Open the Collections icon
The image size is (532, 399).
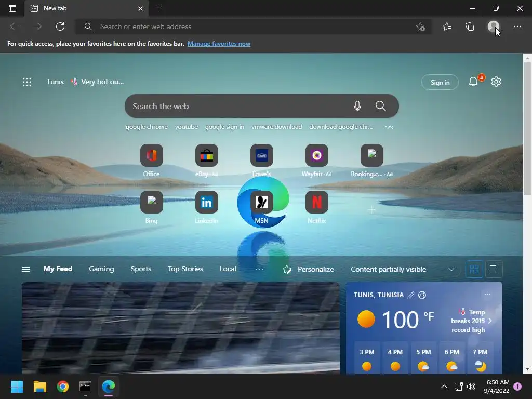point(470,26)
